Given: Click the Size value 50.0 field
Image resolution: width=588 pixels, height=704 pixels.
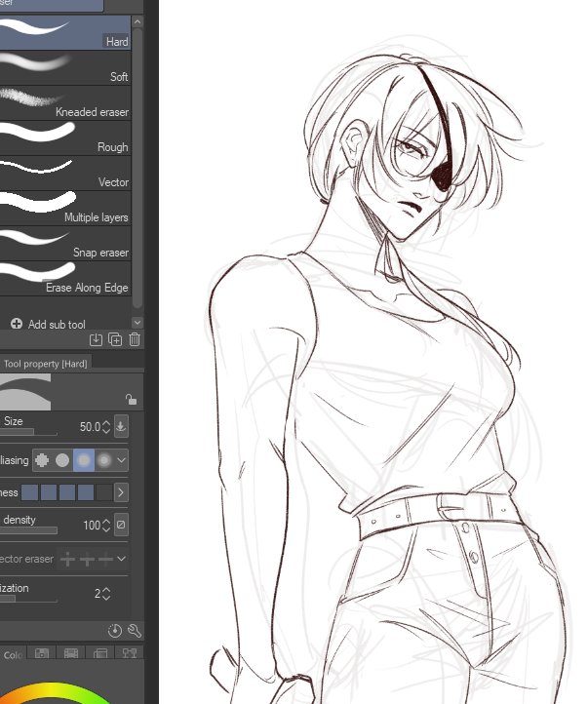Looking at the screenshot, I should coord(90,426).
